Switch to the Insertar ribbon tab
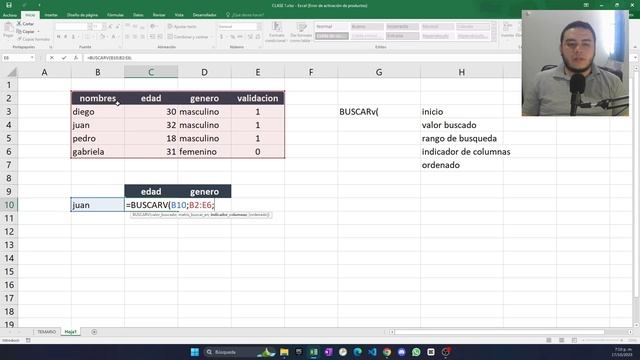 pos(51,15)
